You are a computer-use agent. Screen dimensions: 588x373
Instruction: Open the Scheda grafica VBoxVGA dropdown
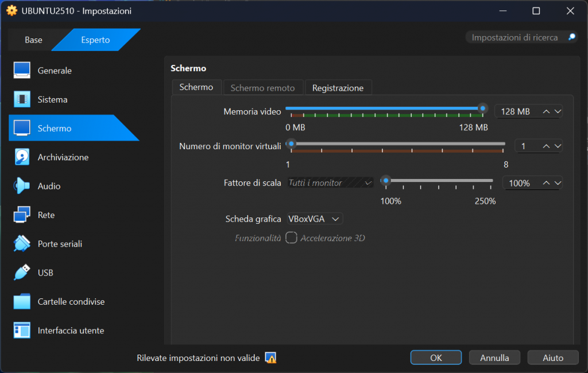pos(315,219)
